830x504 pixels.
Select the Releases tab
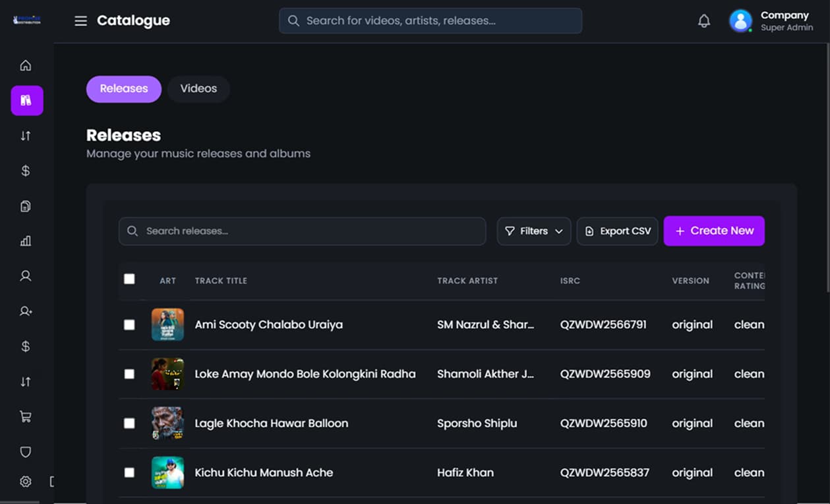click(x=123, y=88)
